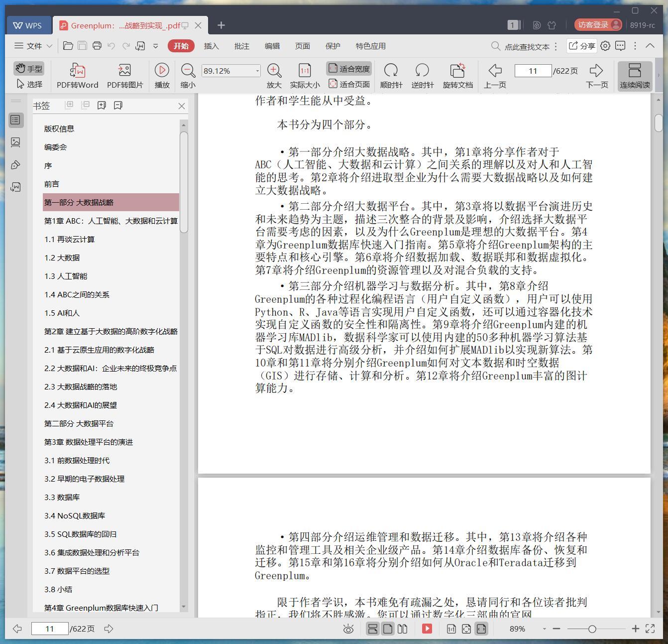Screen dimensions: 668x644
Task: Open the 89.12% zoom level dropdown
Action: [x=257, y=71]
